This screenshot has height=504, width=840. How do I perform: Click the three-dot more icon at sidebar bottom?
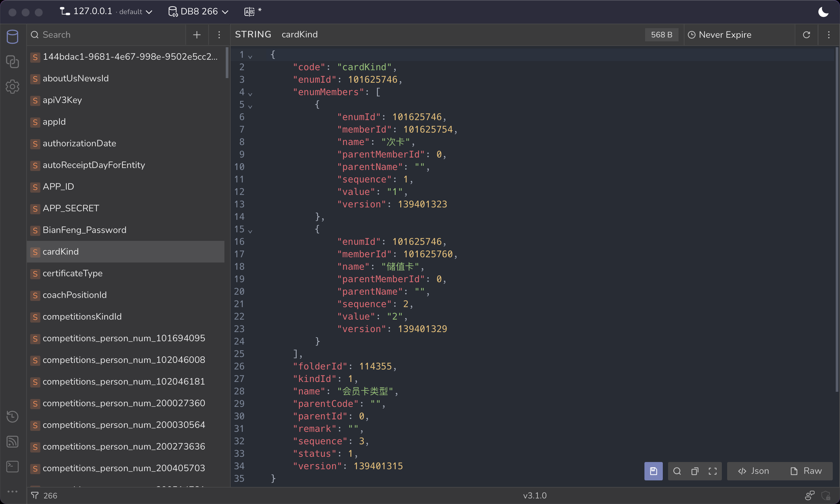(x=12, y=491)
